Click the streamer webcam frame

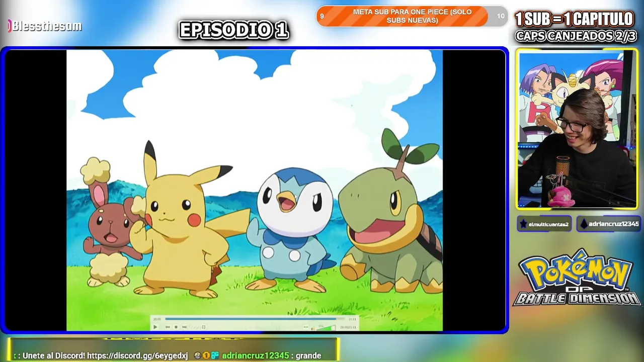[577, 129]
